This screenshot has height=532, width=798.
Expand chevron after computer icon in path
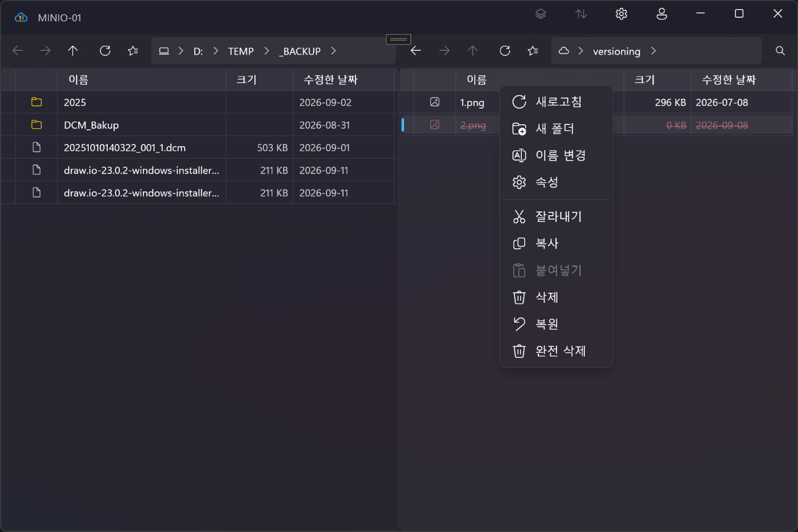click(181, 51)
